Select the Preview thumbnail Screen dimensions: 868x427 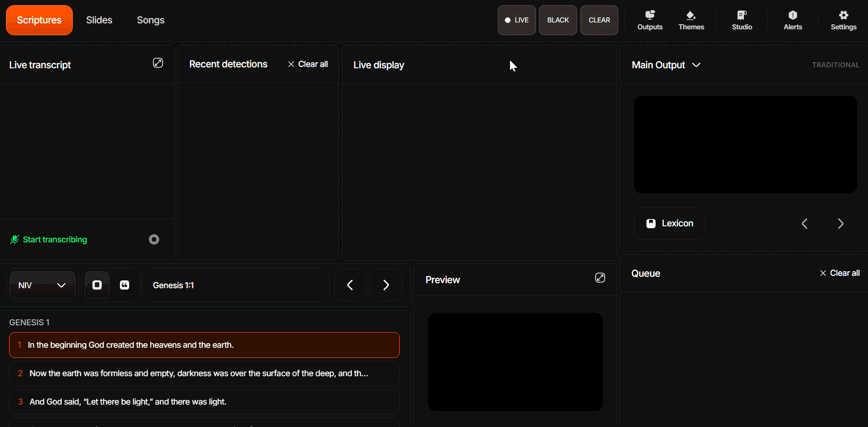(515, 362)
